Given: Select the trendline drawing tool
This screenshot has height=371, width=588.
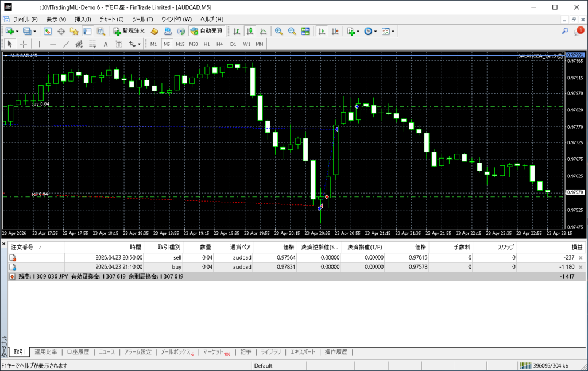Looking at the screenshot, I should point(66,44).
